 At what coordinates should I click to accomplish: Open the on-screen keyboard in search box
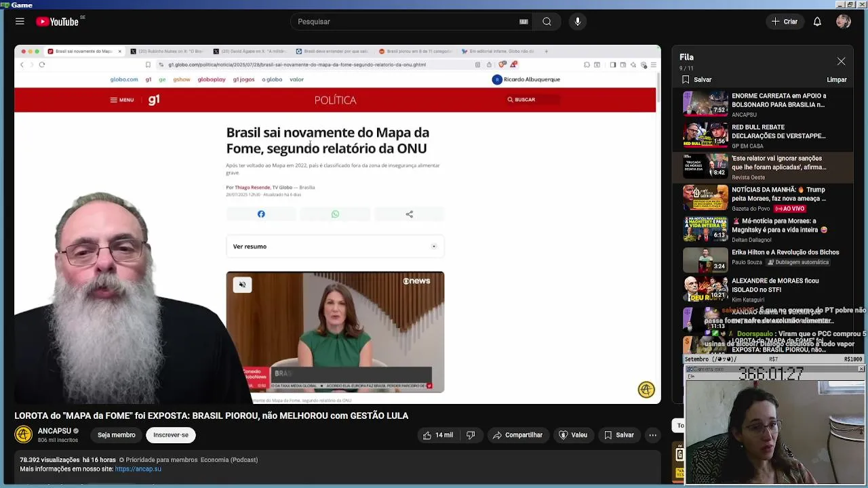[x=524, y=22]
